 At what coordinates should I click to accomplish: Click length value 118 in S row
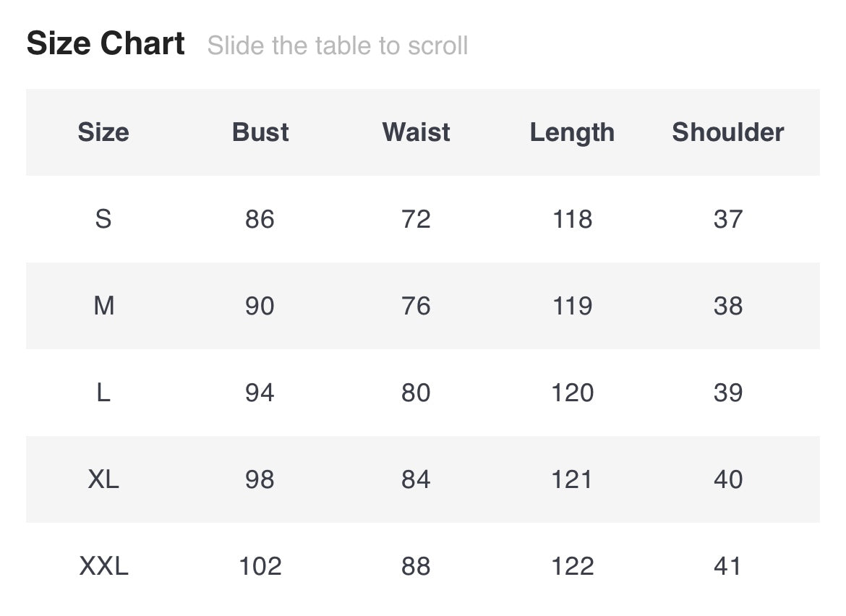click(572, 219)
